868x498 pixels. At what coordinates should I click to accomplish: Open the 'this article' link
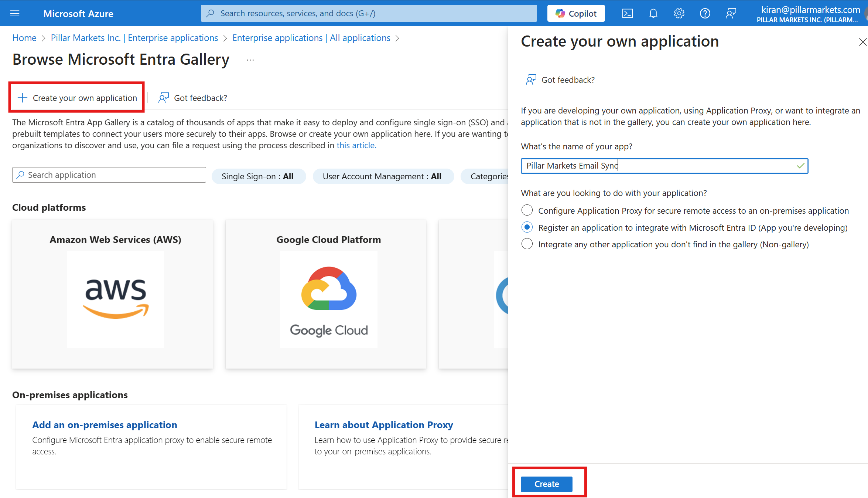(x=356, y=145)
